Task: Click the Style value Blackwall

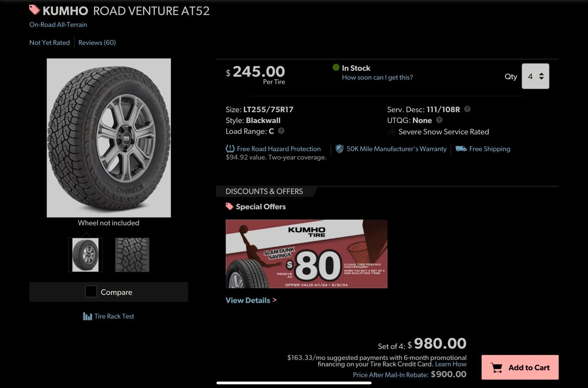Action: pos(263,120)
